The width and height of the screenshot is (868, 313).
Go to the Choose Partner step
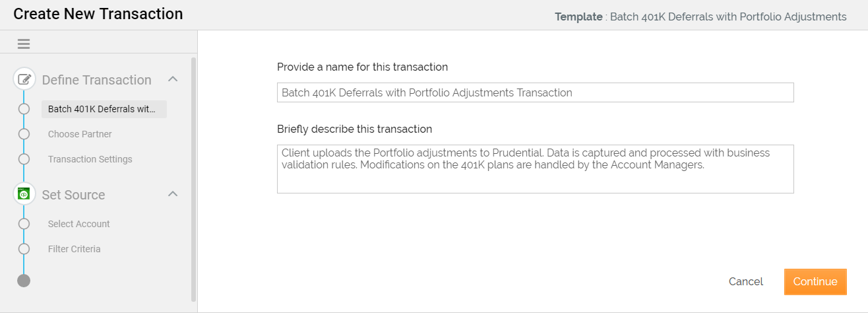pyautogui.click(x=80, y=134)
